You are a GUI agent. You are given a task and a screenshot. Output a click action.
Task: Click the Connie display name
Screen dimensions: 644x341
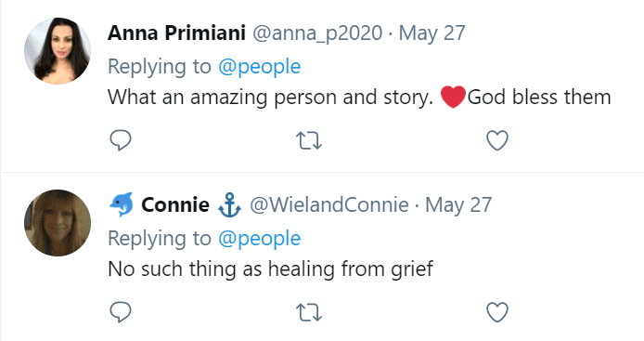pyautogui.click(x=175, y=204)
